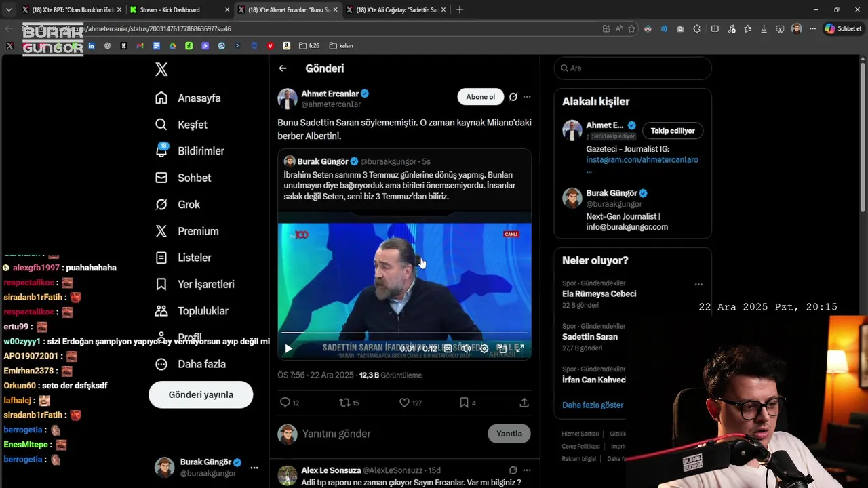The width and height of the screenshot is (868, 488).
Task: Open Burak Güngör account menu dots
Action: pyautogui.click(x=254, y=468)
